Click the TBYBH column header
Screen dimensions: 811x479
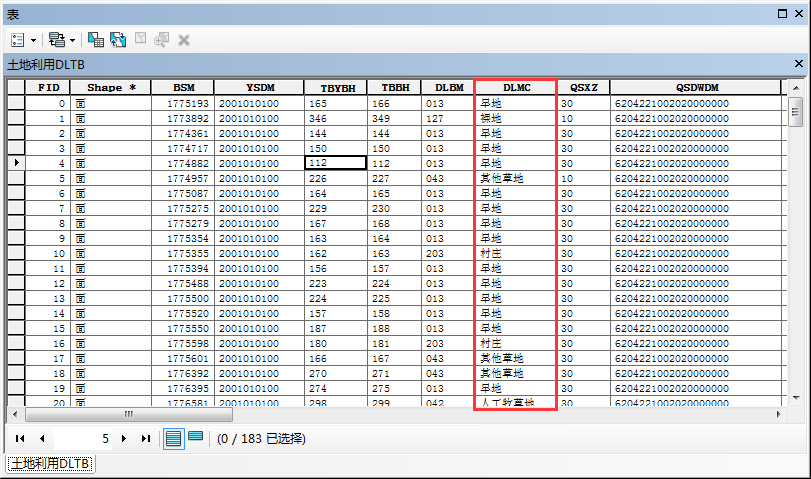point(336,87)
